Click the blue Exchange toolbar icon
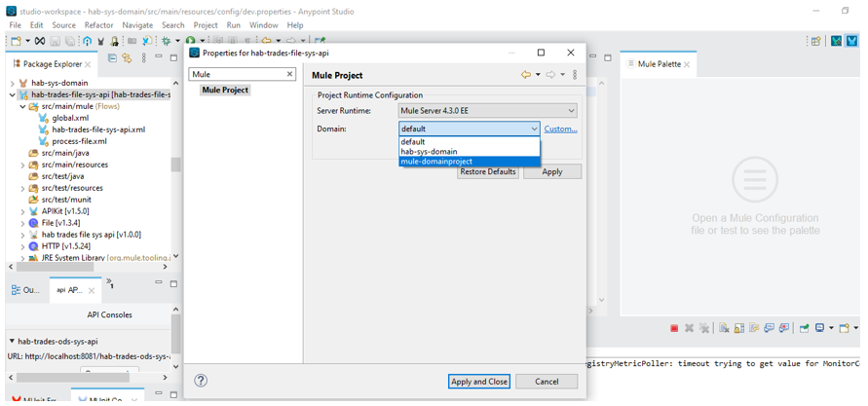Screen dimensions: 868x406 [x=87, y=41]
